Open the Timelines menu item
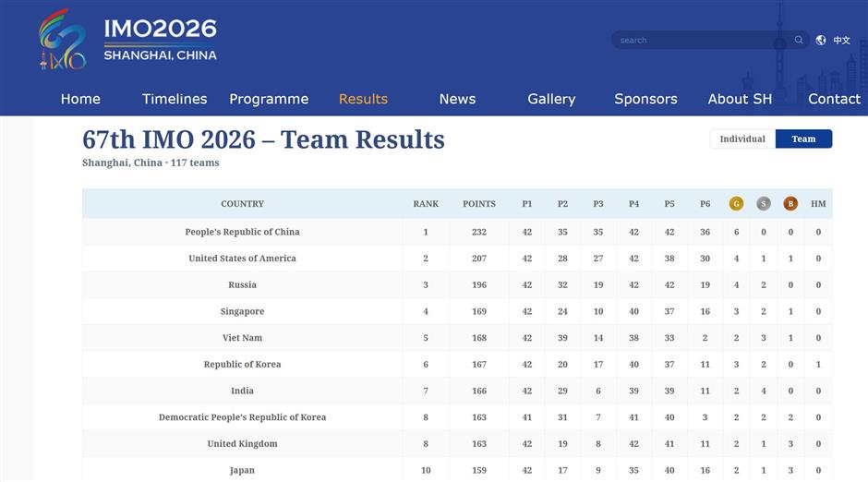 (175, 99)
